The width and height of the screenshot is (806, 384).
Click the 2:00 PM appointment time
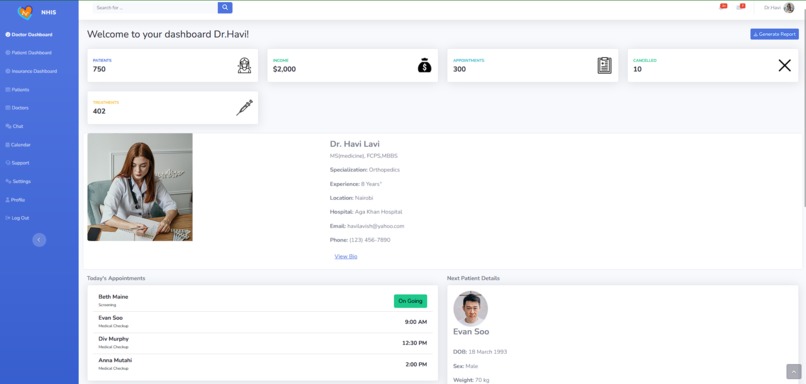coord(416,364)
